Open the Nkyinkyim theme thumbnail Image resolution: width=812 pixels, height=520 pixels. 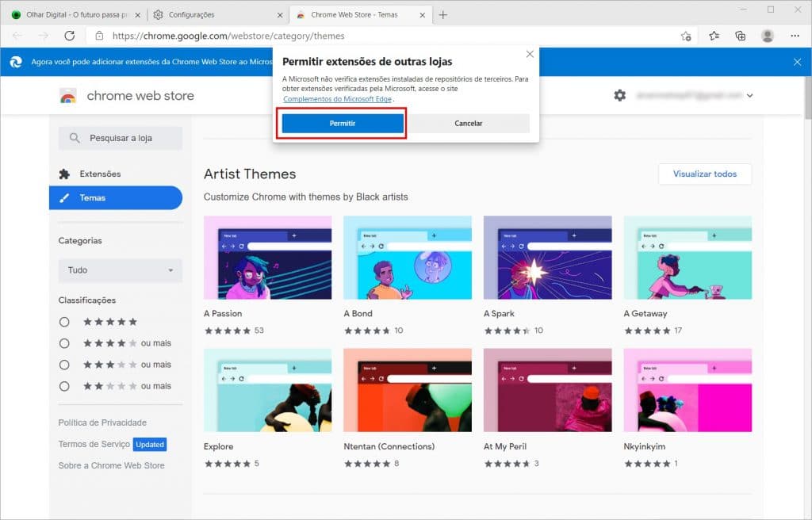688,390
